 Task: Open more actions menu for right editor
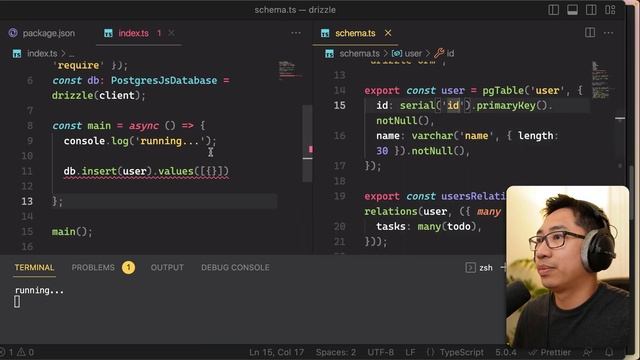(609, 33)
